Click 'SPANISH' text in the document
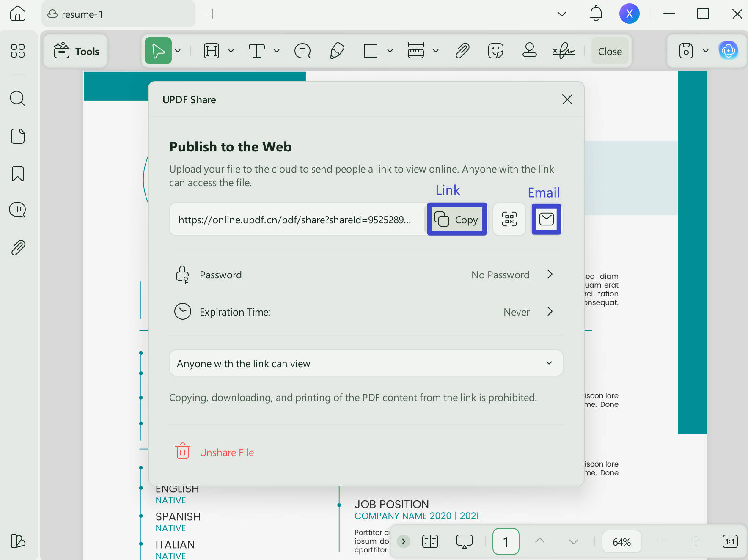 178,516
